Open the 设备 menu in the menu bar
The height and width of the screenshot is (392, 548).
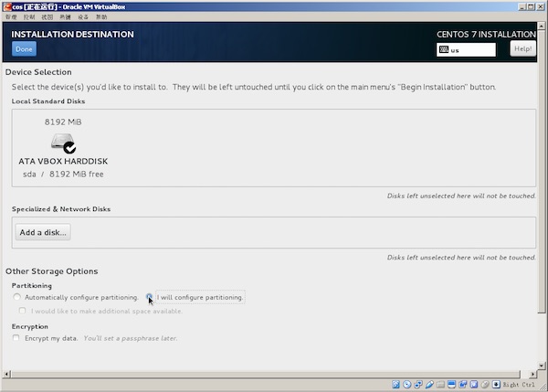[83, 17]
